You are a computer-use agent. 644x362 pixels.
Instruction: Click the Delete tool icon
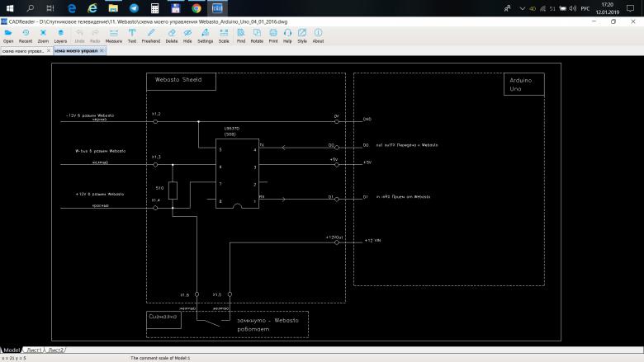tap(171, 35)
